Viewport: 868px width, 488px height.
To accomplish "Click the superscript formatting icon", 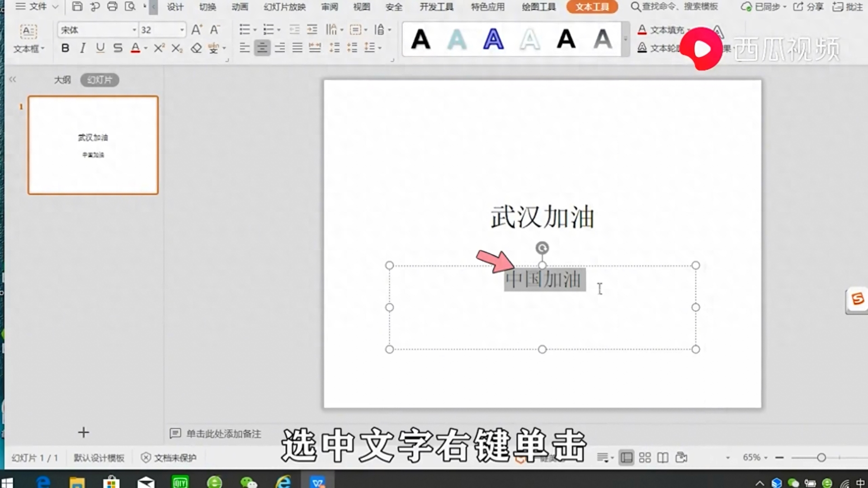I will (x=159, y=48).
